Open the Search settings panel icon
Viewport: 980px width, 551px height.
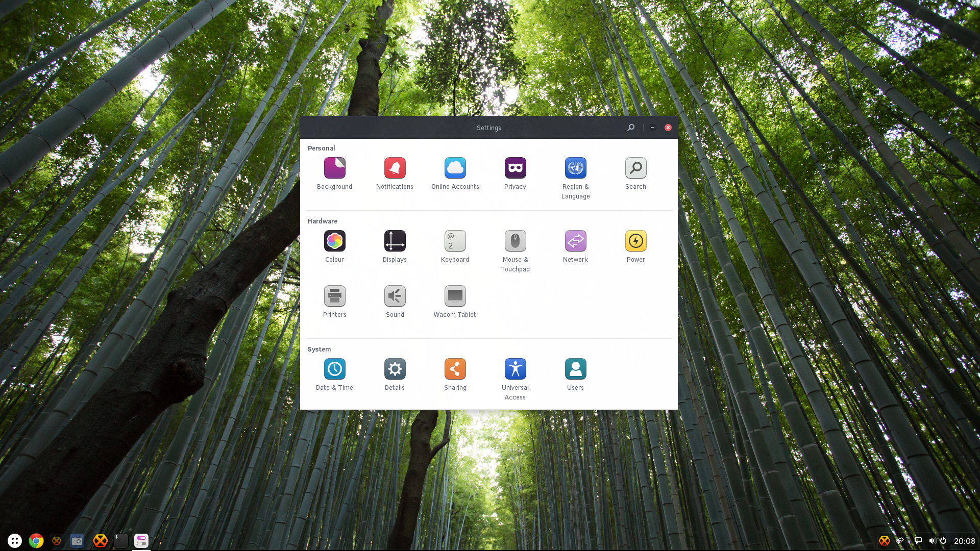coord(636,168)
